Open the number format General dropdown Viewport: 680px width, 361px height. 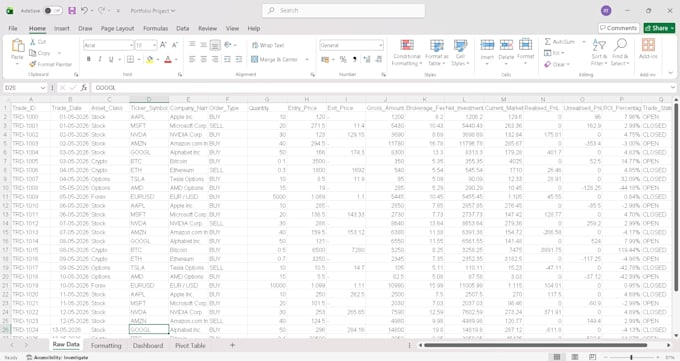click(x=381, y=45)
